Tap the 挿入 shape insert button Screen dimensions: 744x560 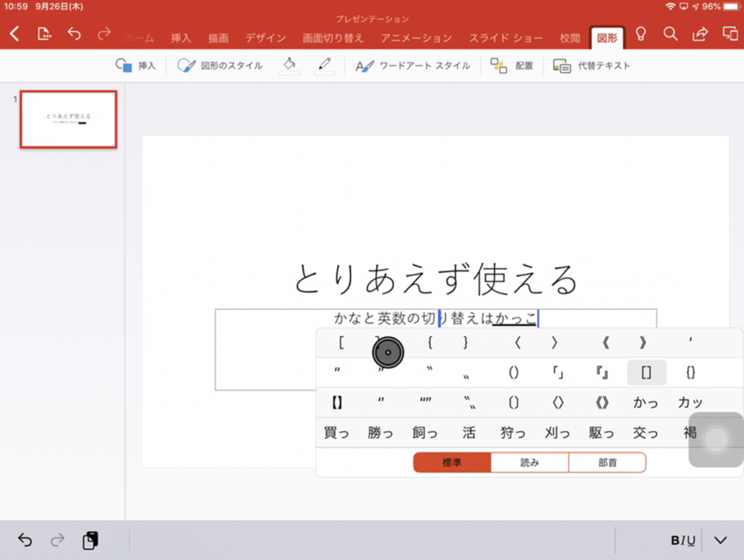(136, 64)
